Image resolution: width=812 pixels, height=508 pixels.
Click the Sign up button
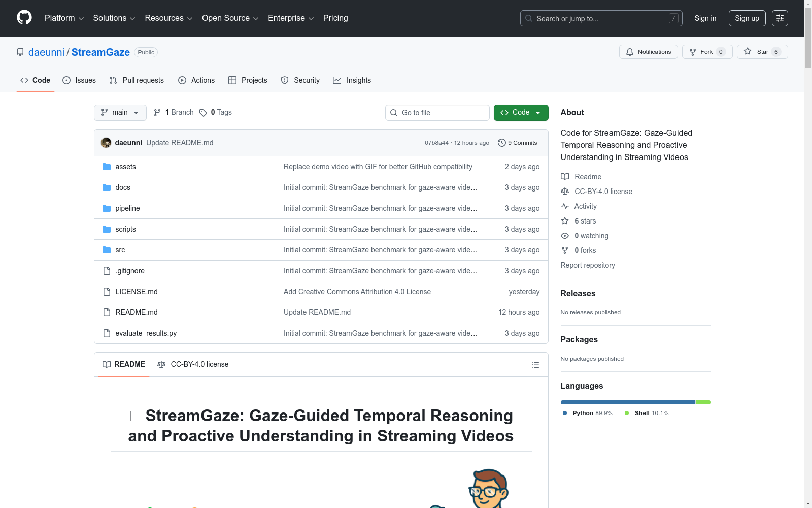point(747,18)
